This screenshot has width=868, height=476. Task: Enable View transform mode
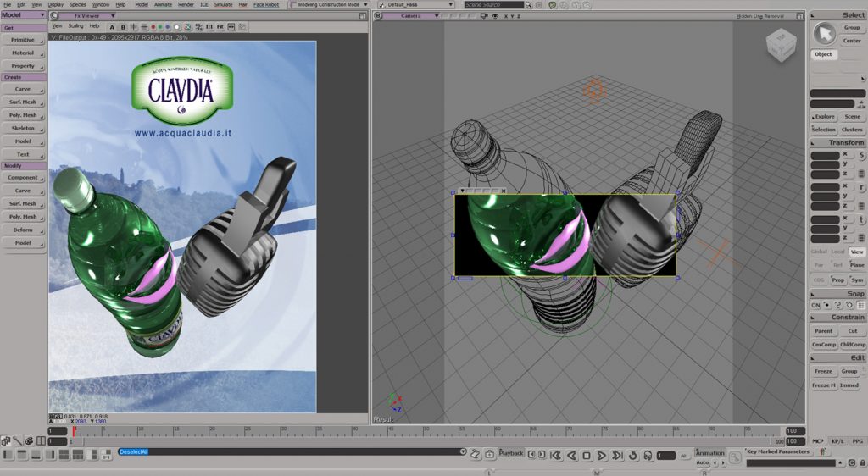[857, 252]
